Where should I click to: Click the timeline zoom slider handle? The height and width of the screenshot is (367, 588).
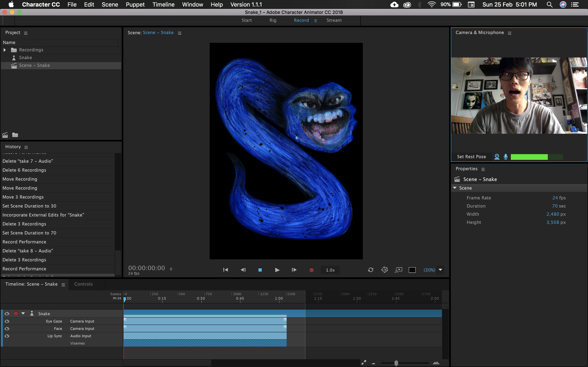click(x=396, y=363)
